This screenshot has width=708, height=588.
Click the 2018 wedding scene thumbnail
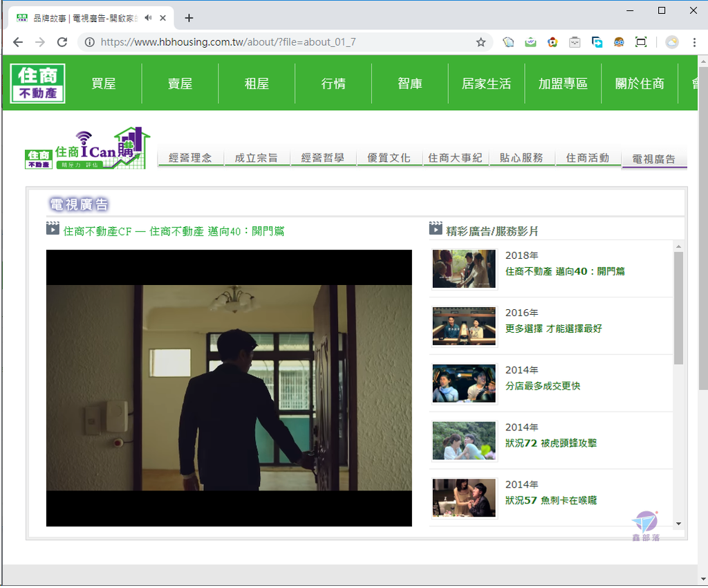click(x=464, y=268)
